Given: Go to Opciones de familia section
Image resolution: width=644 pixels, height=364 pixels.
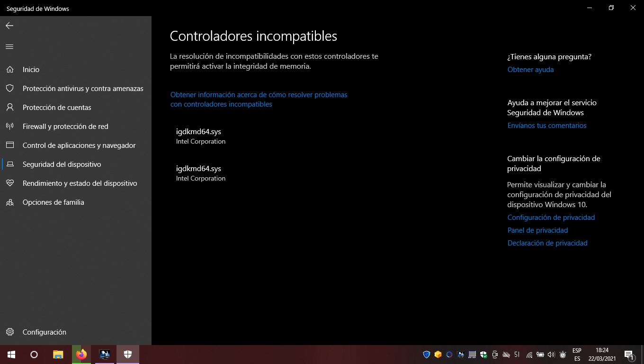Looking at the screenshot, I should click(x=53, y=202).
